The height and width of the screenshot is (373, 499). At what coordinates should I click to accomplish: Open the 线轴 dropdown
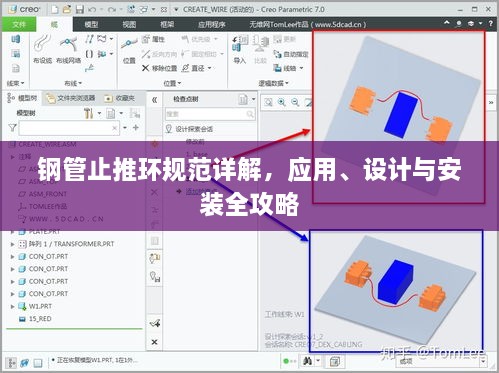pyautogui.click(x=289, y=68)
